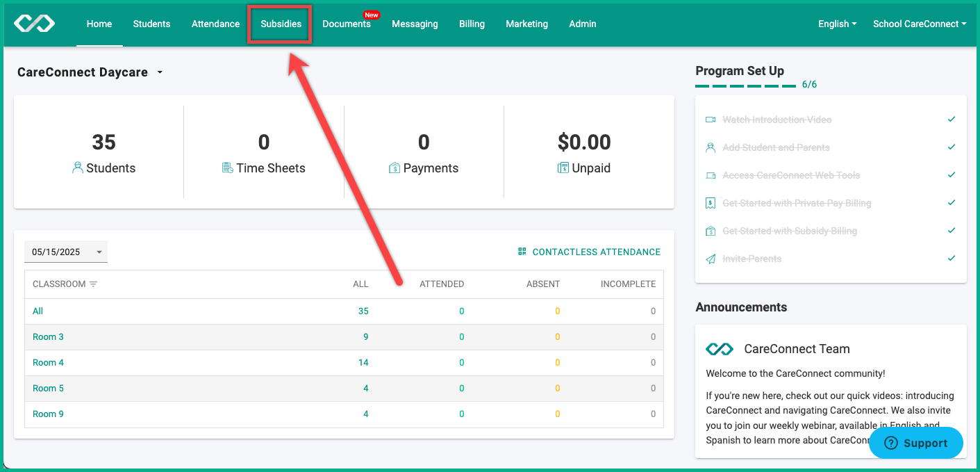Open the Messaging tab
Image resolution: width=980 pixels, height=472 pixels.
415,24
